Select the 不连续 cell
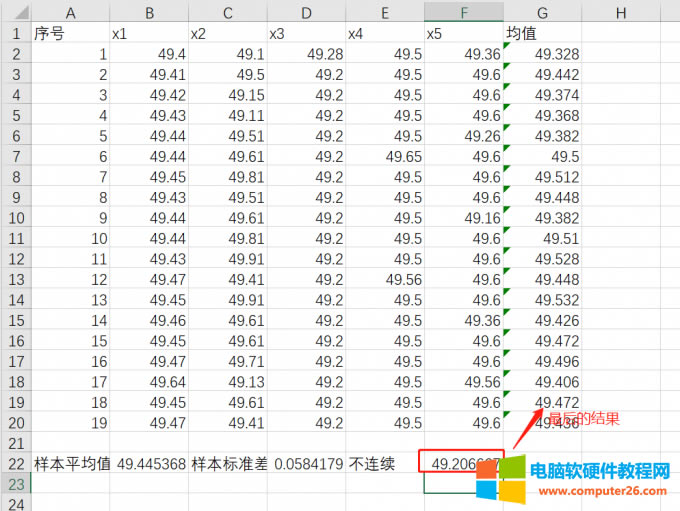 point(384,463)
